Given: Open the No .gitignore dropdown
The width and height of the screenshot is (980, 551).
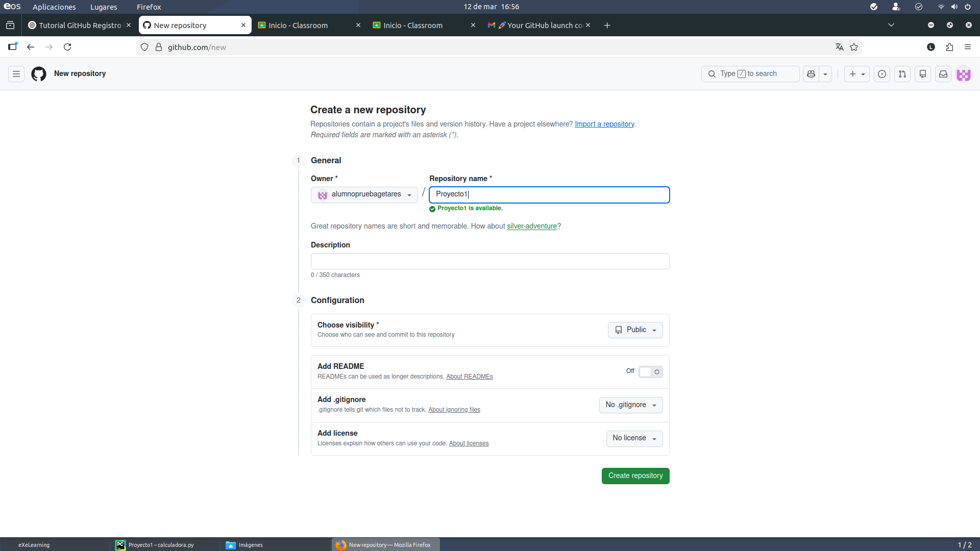Looking at the screenshot, I should point(631,405).
